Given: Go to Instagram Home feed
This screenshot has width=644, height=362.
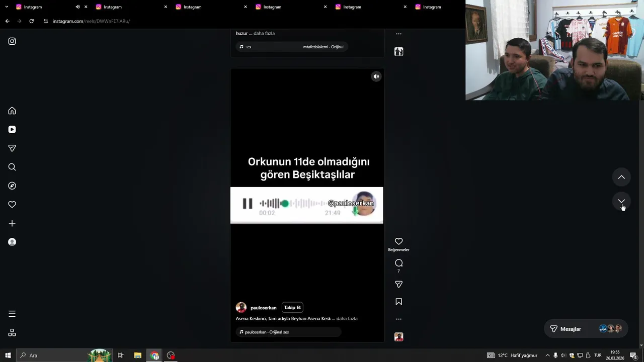Looking at the screenshot, I should (12, 111).
